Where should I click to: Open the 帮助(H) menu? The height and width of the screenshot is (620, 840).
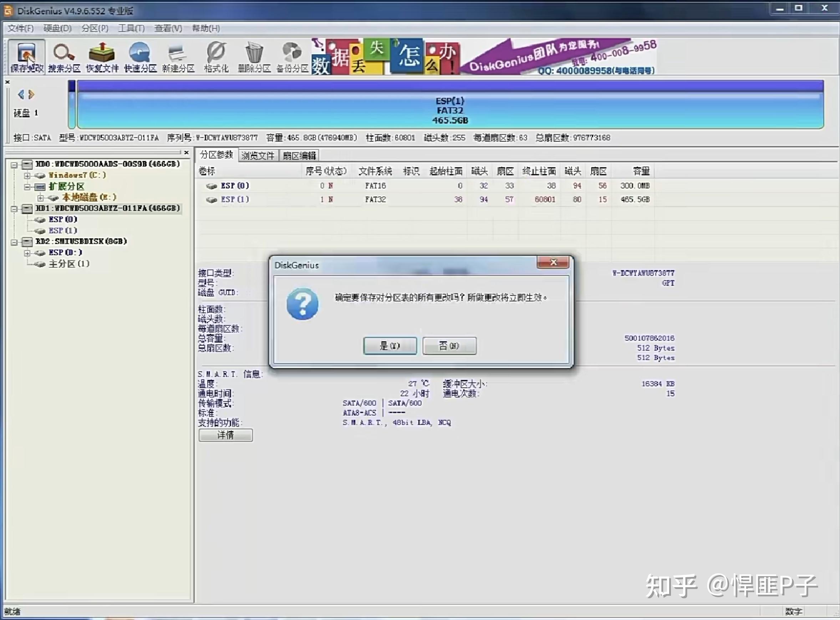[206, 29]
